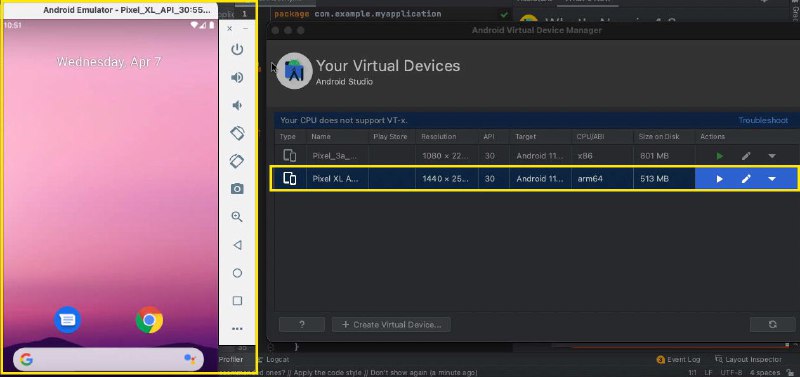Screen dimensions: 800x377
Task: Launch the Pixel_3a AVD with green play
Action: 719,156
